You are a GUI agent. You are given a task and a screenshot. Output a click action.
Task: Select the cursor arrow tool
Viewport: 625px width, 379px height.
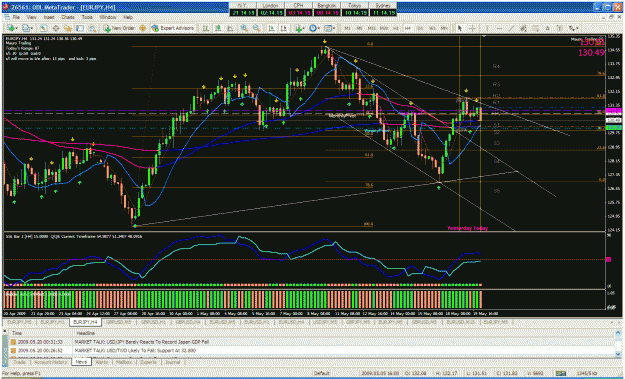click(459, 28)
